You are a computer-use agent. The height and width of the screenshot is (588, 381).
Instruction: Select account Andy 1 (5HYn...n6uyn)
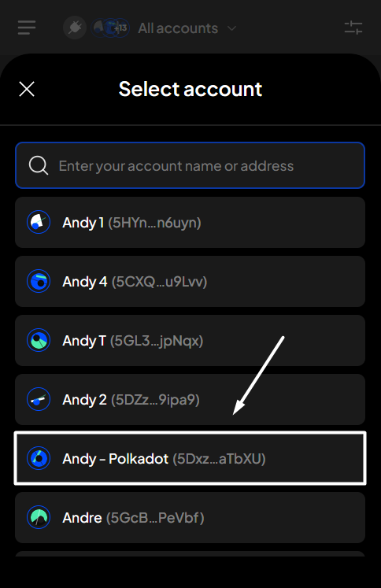[x=190, y=223]
